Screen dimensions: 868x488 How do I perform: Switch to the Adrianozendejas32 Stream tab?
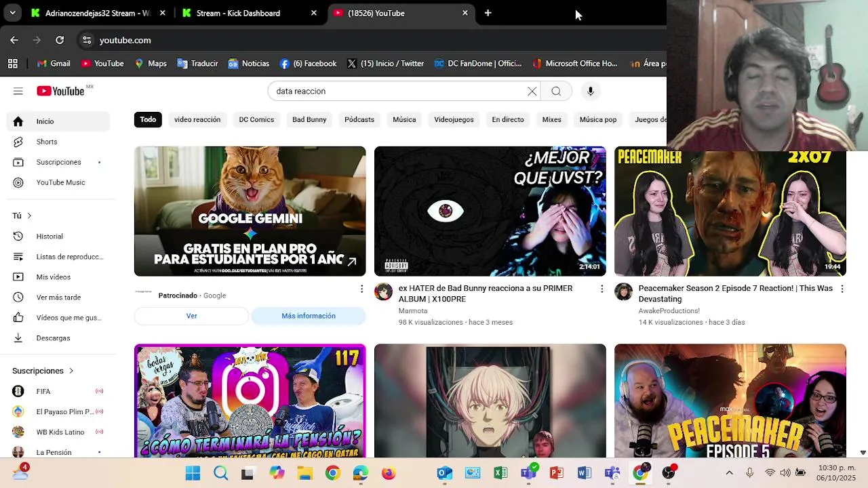98,13
